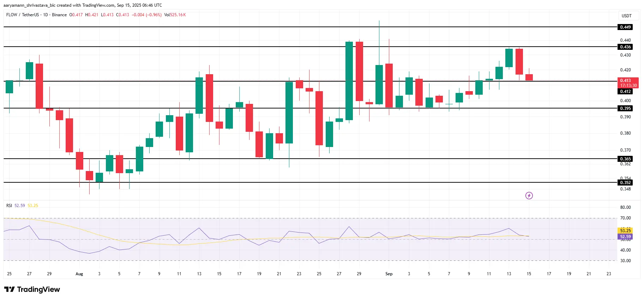This screenshot has width=644, height=300.
Task: Click the TradingView logo icon
Action: 10,289
